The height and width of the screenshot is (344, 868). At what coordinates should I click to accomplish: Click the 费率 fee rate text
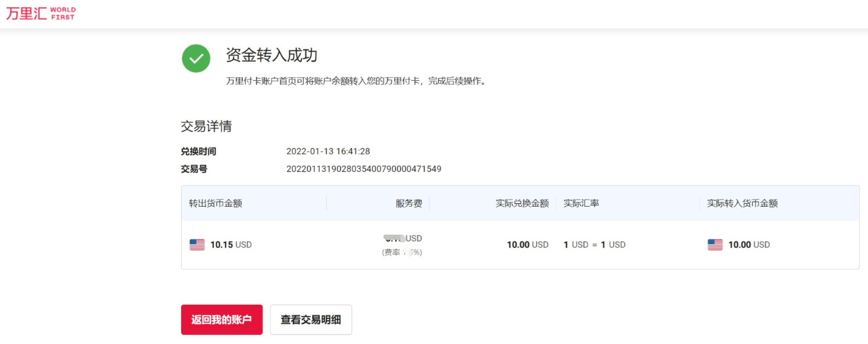(x=402, y=252)
